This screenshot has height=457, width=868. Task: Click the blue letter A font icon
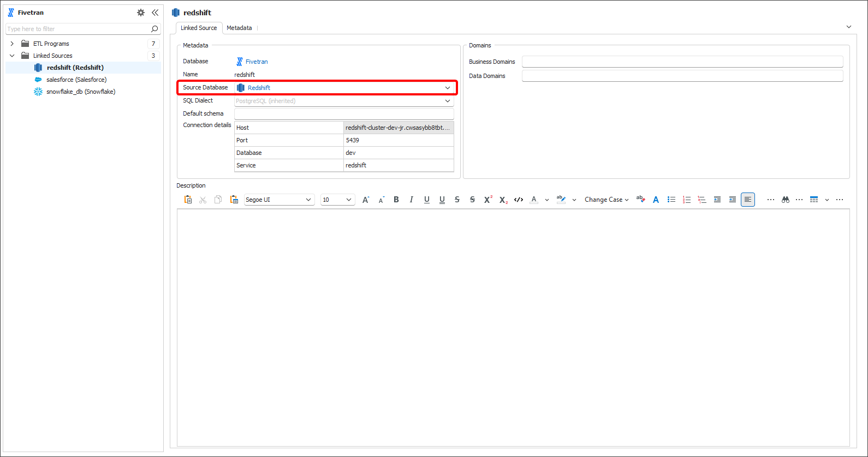(656, 200)
